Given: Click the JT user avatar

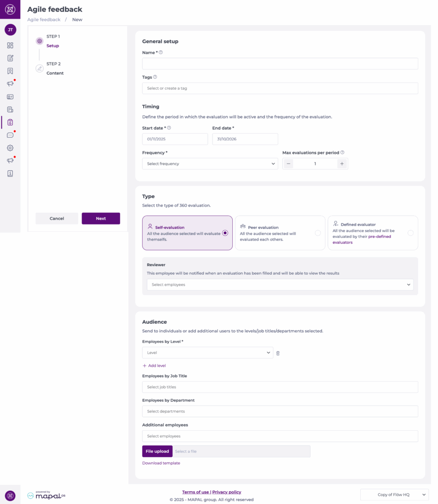Looking at the screenshot, I should 10,30.
